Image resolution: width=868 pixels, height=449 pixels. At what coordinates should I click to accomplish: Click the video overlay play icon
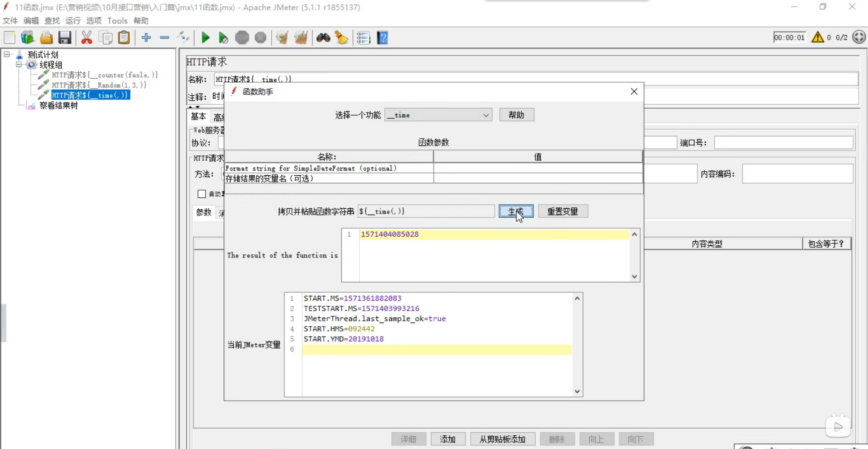pyautogui.click(x=838, y=426)
